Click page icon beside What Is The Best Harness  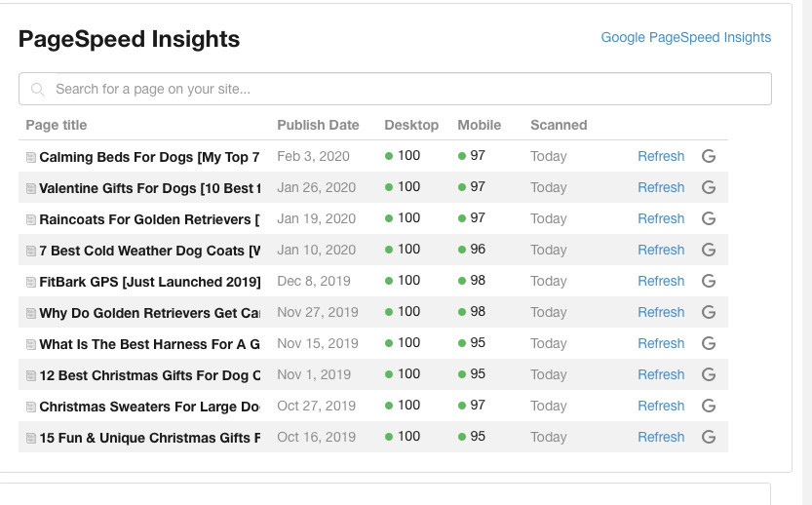click(x=31, y=344)
